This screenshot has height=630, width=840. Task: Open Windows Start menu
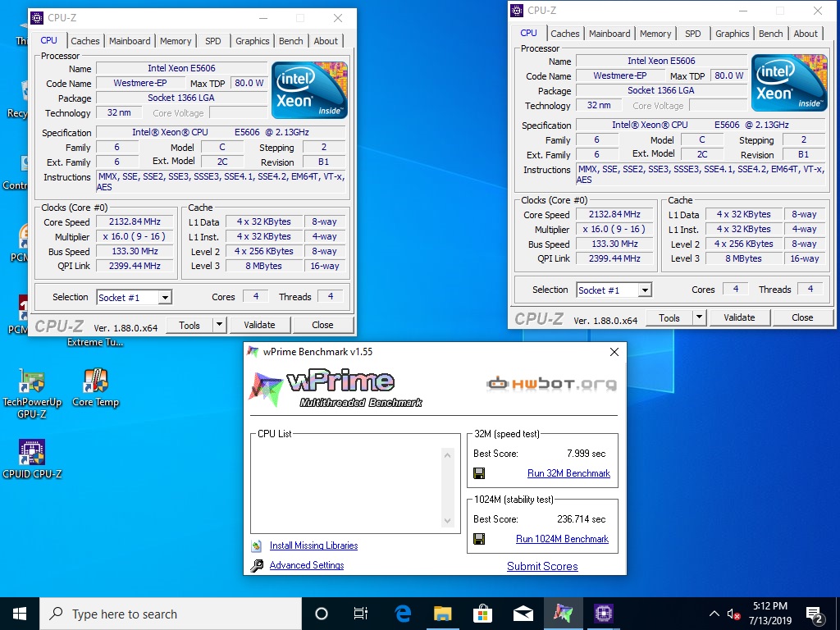coord(20,614)
